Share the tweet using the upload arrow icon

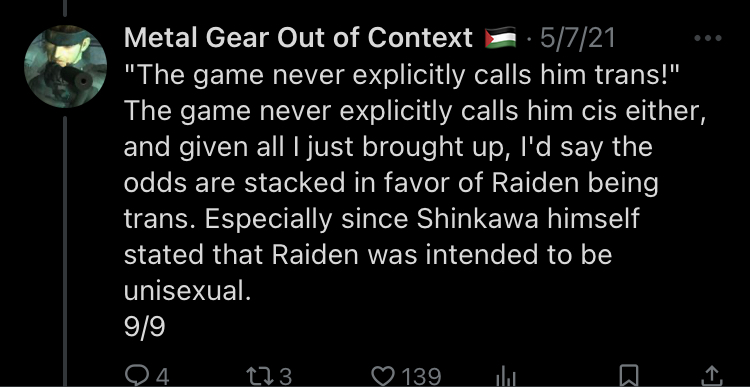711,376
